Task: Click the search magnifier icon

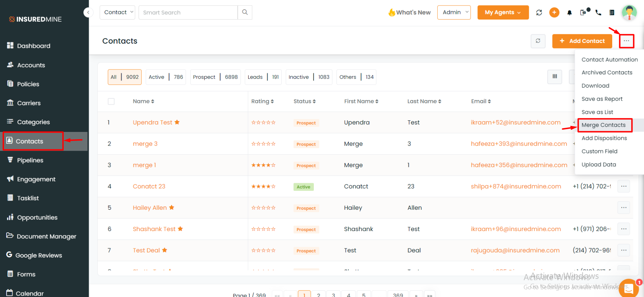Action: [245, 12]
